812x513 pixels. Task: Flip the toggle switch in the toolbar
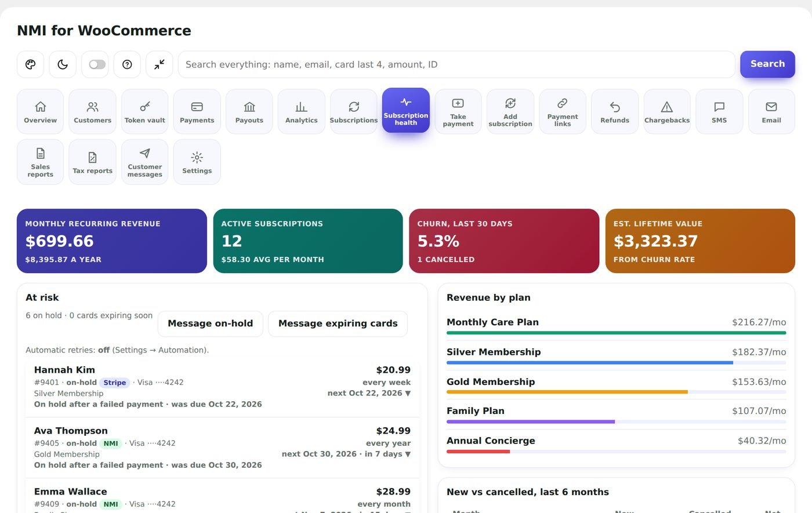pos(97,64)
